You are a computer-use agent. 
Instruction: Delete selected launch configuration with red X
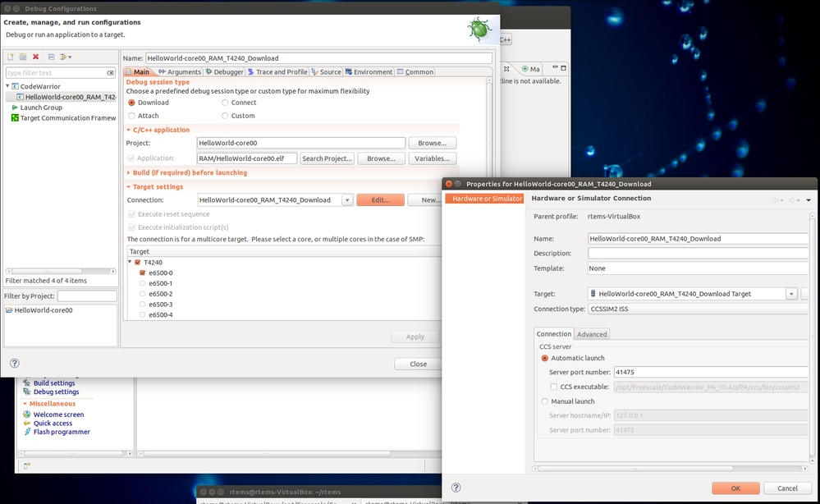coord(35,57)
